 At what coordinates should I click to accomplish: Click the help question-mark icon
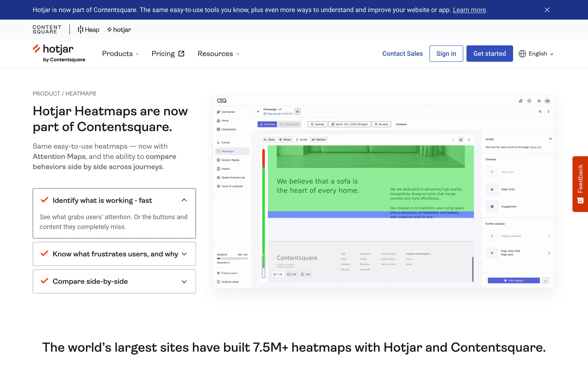(x=529, y=101)
